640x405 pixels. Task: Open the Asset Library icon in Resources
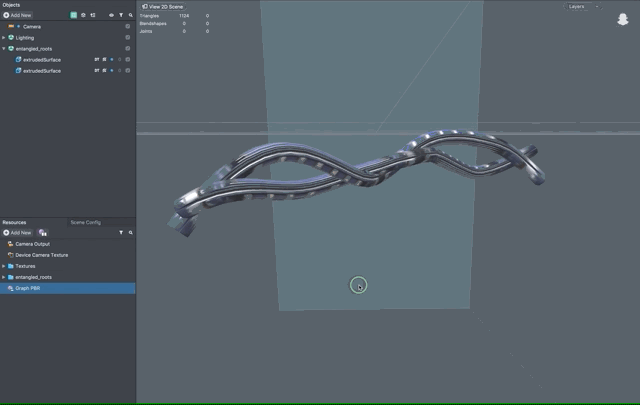(x=43, y=232)
